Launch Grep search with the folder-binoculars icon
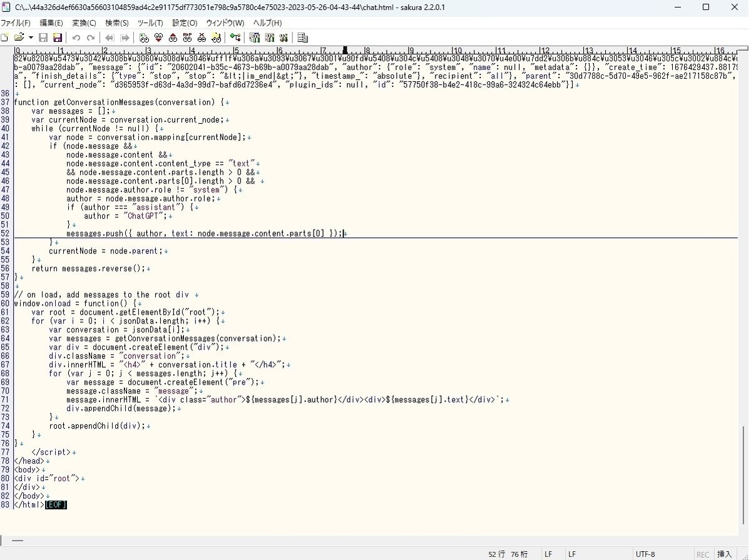 216,38
